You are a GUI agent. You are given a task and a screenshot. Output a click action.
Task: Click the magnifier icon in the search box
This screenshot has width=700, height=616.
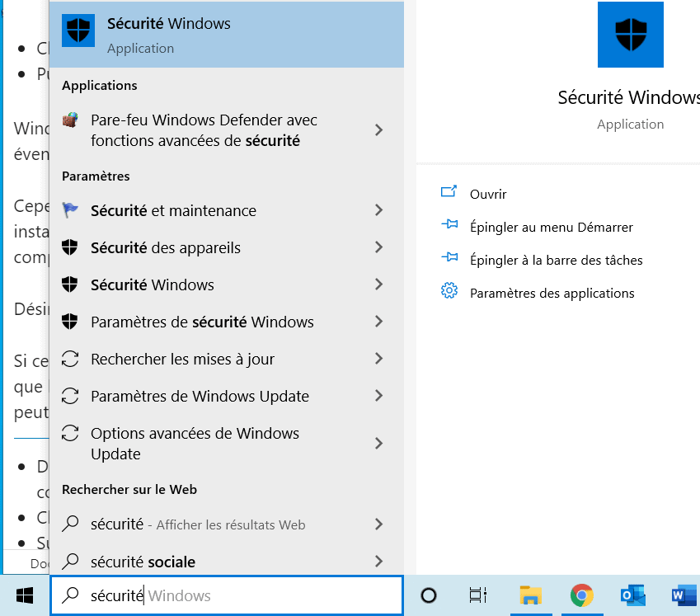pyautogui.click(x=70, y=595)
